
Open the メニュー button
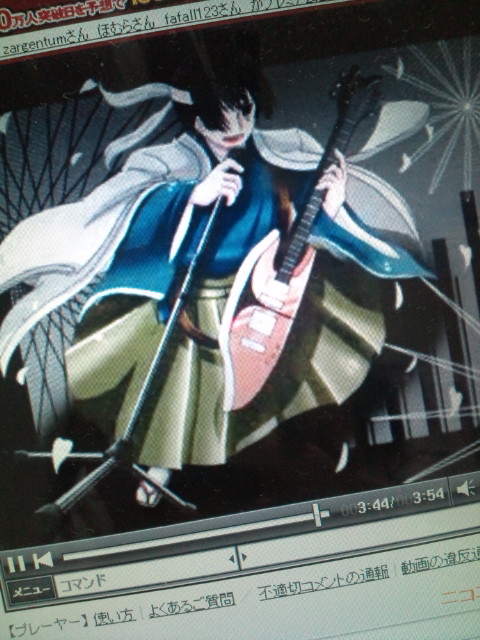[x=31, y=591]
